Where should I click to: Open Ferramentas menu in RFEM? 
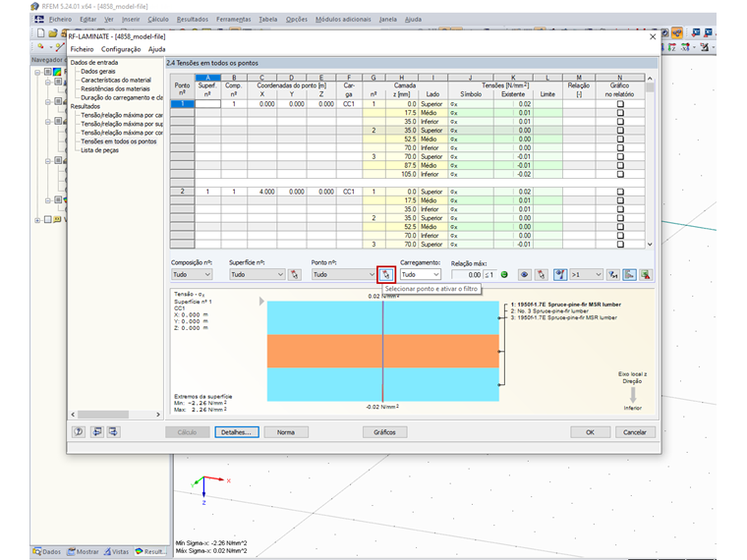234,19
